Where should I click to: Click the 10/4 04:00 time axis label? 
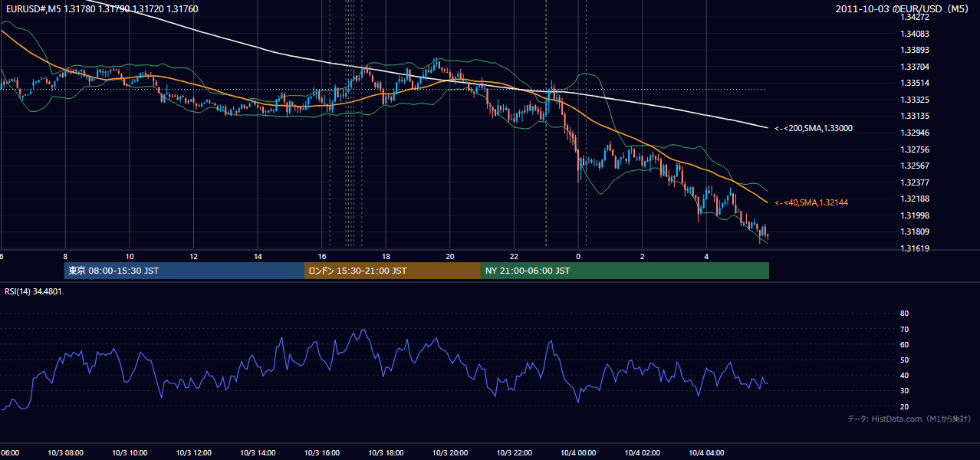706,453
